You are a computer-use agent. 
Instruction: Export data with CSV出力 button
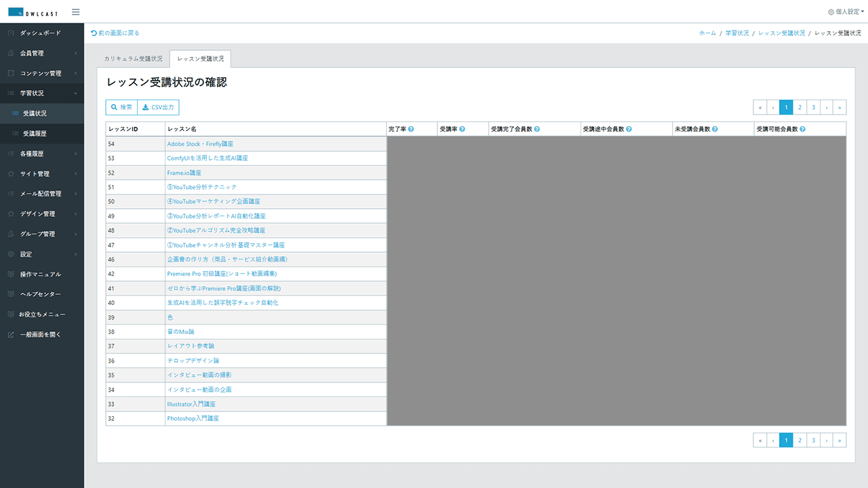pyautogui.click(x=158, y=107)
